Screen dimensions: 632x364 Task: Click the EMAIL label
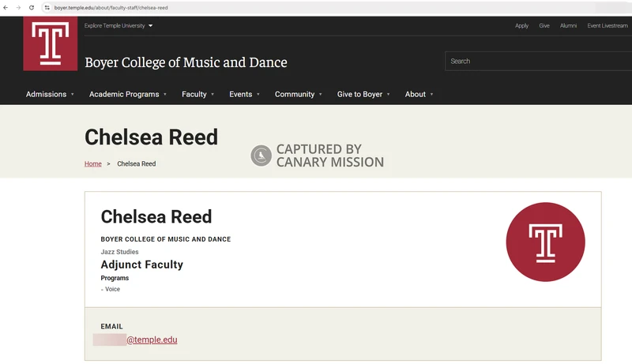111,327
